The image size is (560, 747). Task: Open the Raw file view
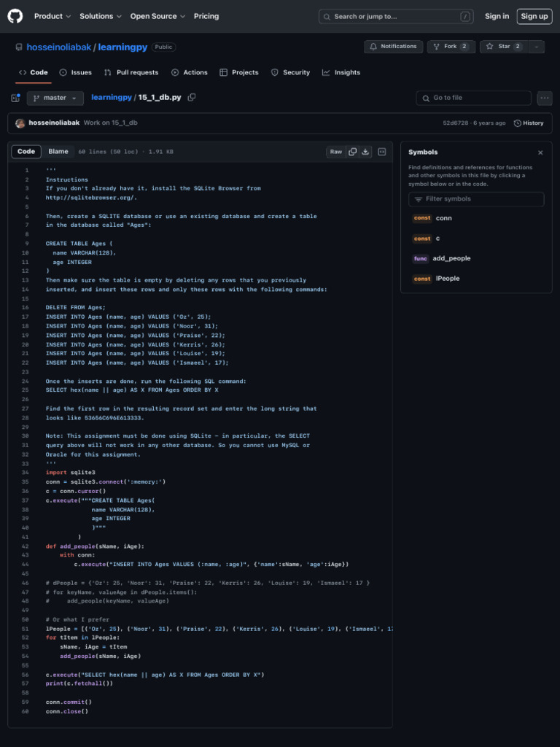pos(335,152)
